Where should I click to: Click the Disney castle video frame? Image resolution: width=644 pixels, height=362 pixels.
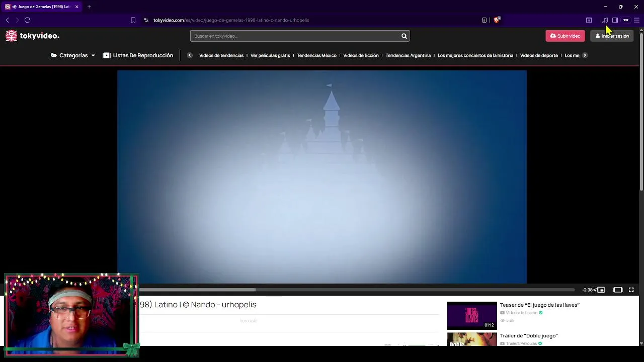(x=322, y=177)
